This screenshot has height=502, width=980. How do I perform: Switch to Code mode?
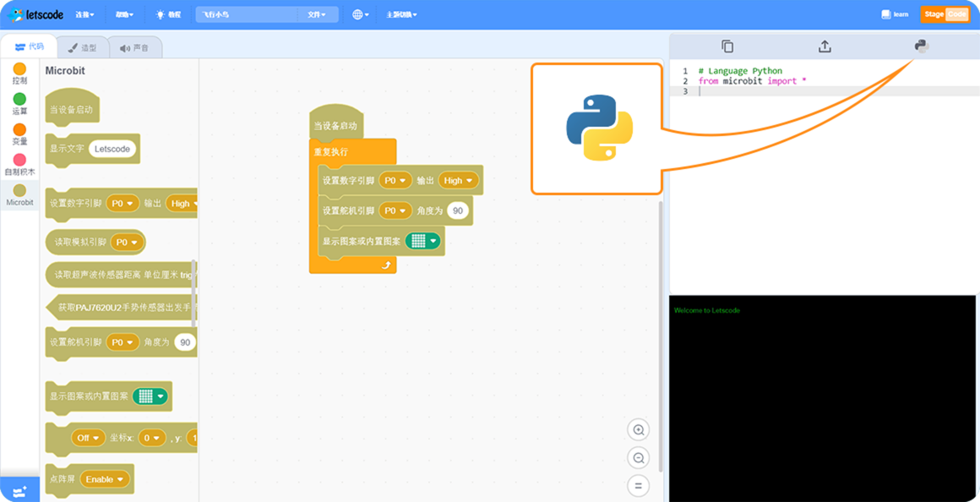click(x=956, y=14)
